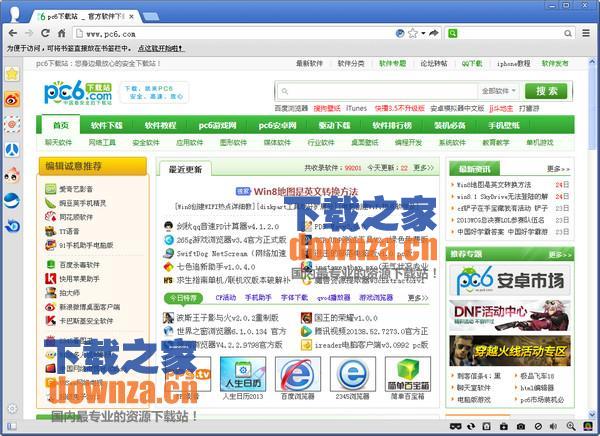
Task: Click the scrollbar down arrow
Action: 592,413
